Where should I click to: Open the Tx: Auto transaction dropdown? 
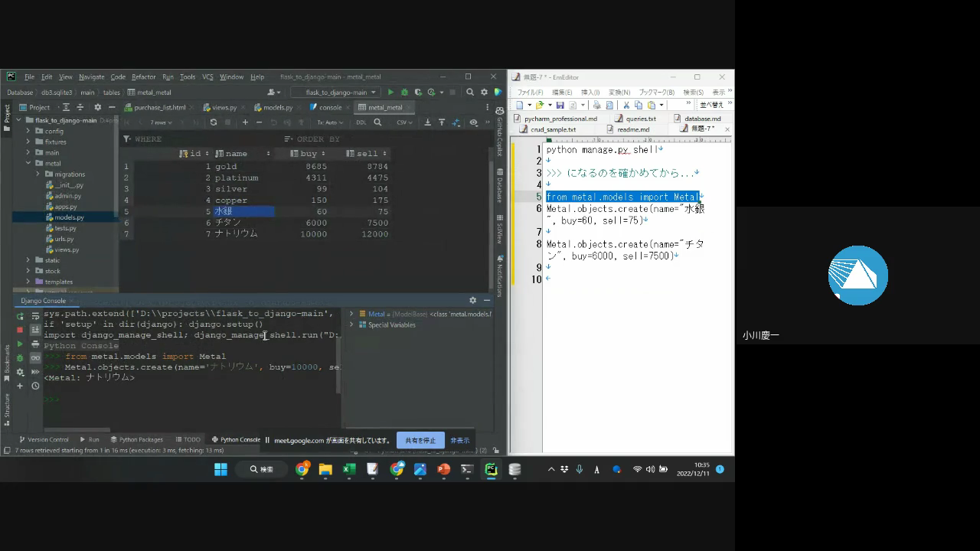(x=330, y=122)
